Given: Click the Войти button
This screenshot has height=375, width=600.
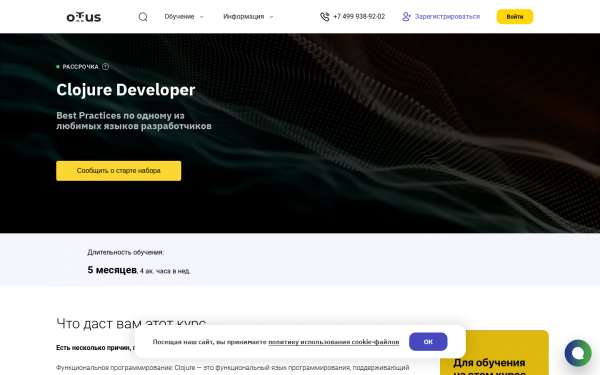Looking at the screenshot, I should point(515,16).
